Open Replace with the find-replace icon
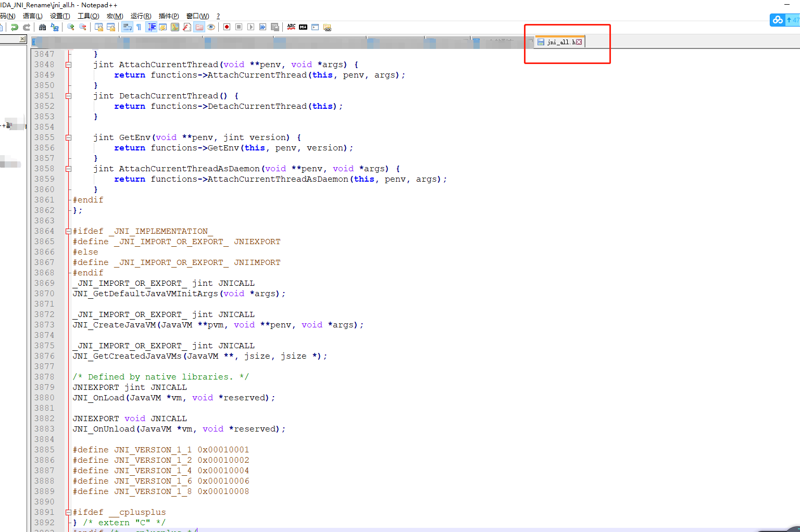Image resolution: width=800 pixels, height=532 pixels. (x=55, y=27)
